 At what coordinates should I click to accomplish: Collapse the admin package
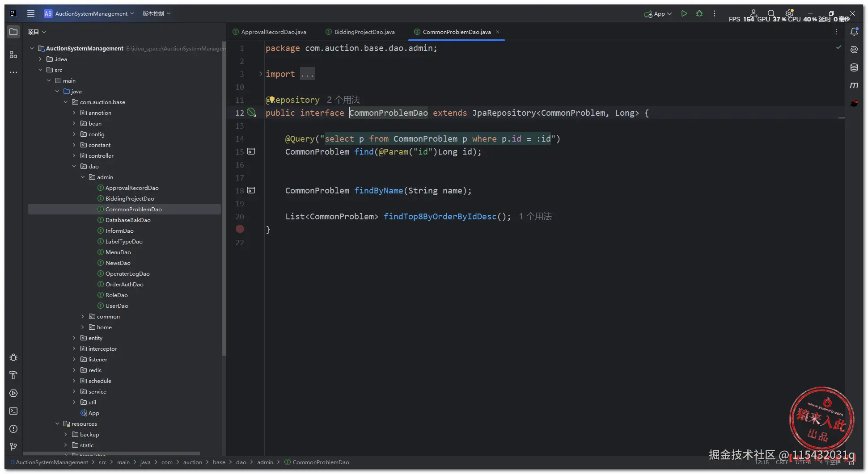coord(83,177)
